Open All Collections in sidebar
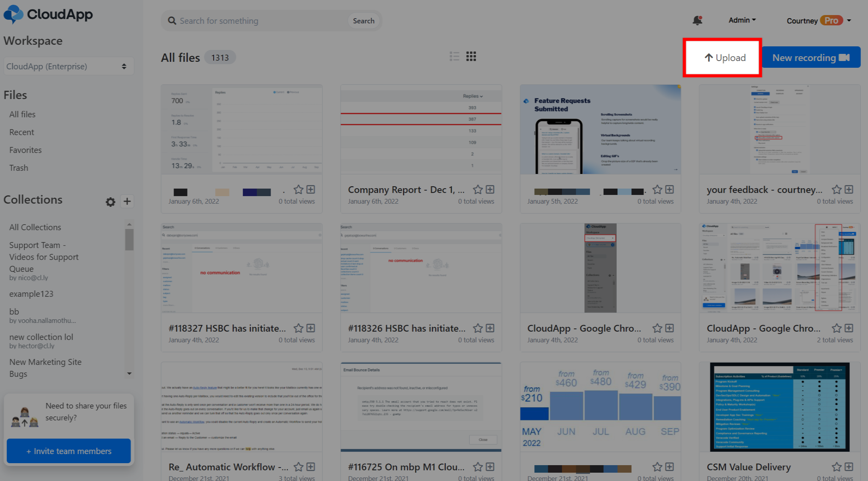 click(35, 227)
